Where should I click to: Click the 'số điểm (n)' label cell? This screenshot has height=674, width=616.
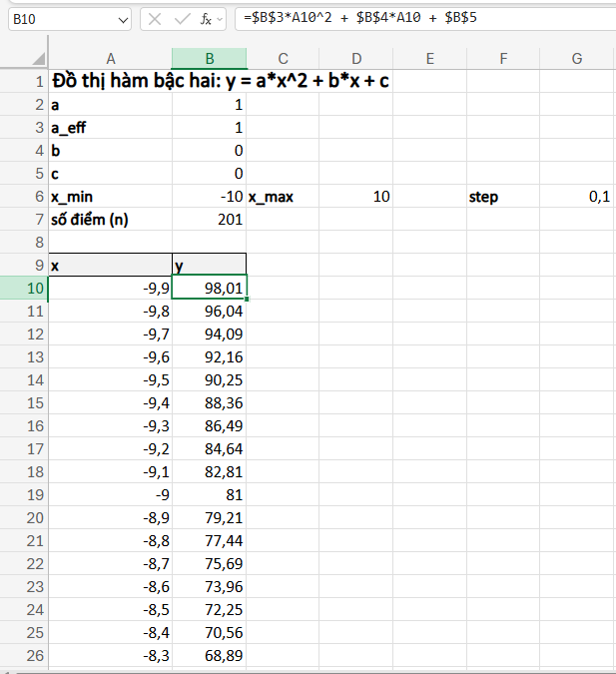tap(111, 220)
